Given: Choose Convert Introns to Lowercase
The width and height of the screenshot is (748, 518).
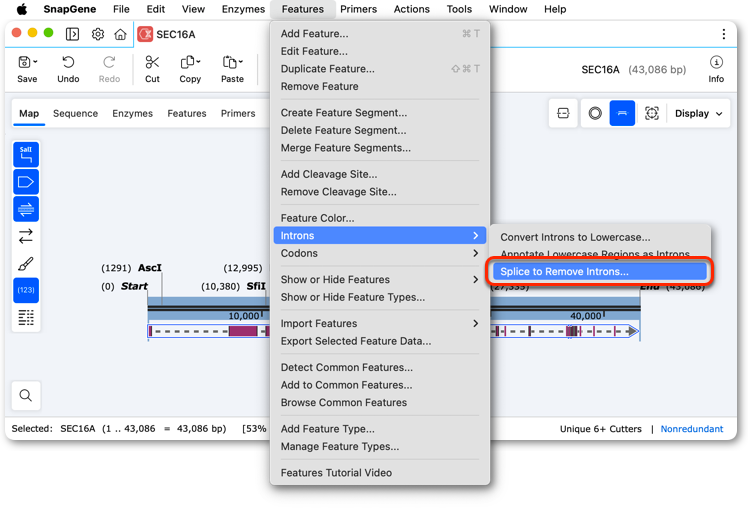Looking at the screenshot, I should 600,237.
